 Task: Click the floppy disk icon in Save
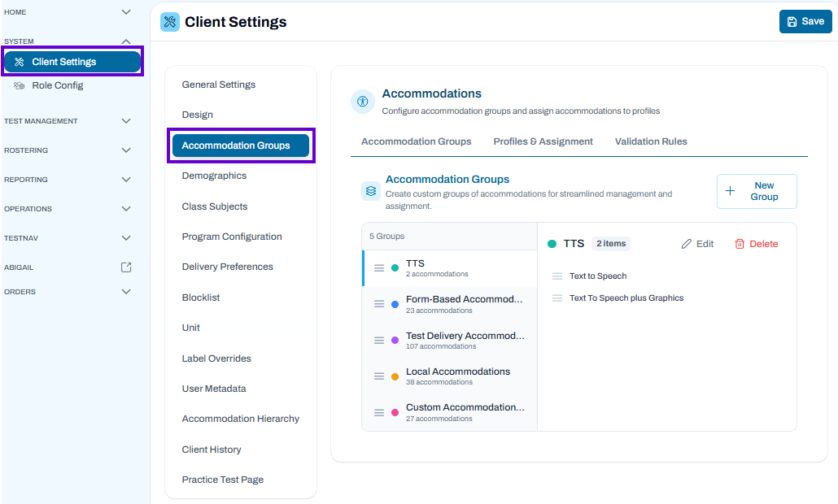coord(792,22)
